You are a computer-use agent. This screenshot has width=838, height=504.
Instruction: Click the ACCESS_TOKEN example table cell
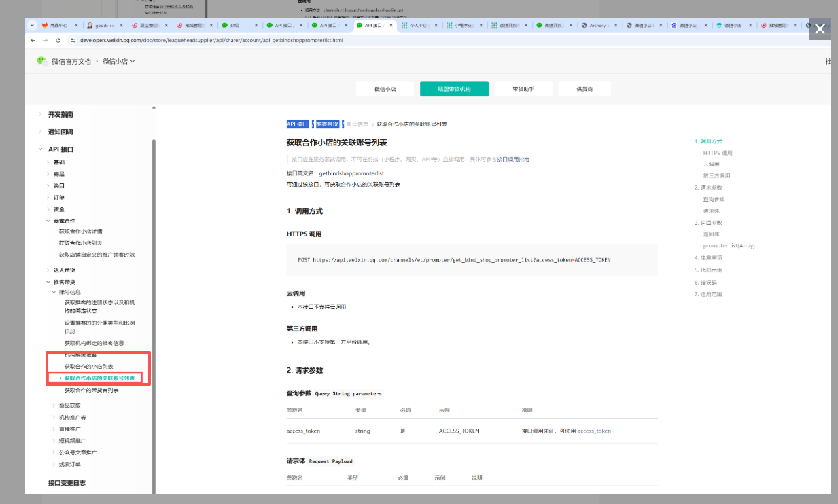(x=459, y=431)
